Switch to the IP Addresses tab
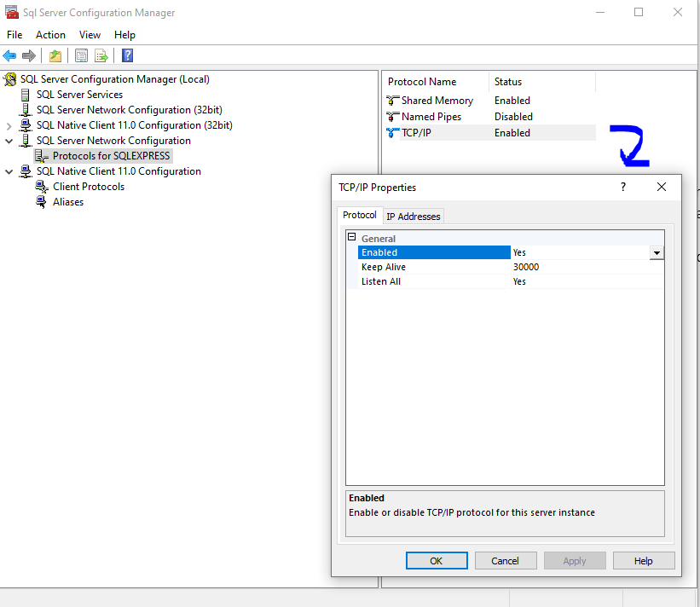This screenshot has height=607, width=700. 413,217
